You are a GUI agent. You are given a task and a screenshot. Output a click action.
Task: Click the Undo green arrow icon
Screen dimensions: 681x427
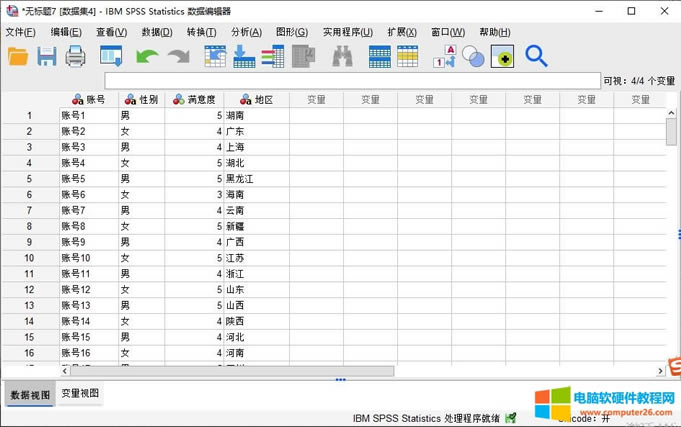coord(147,57)
